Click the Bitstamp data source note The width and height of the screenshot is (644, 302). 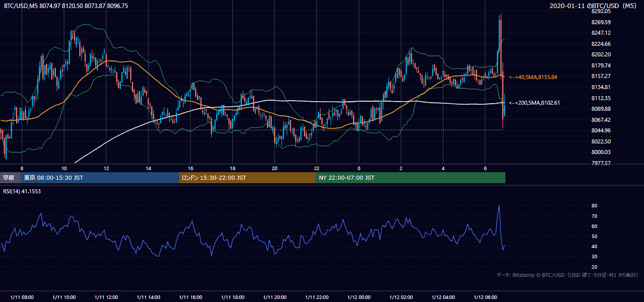pos(567,275)
